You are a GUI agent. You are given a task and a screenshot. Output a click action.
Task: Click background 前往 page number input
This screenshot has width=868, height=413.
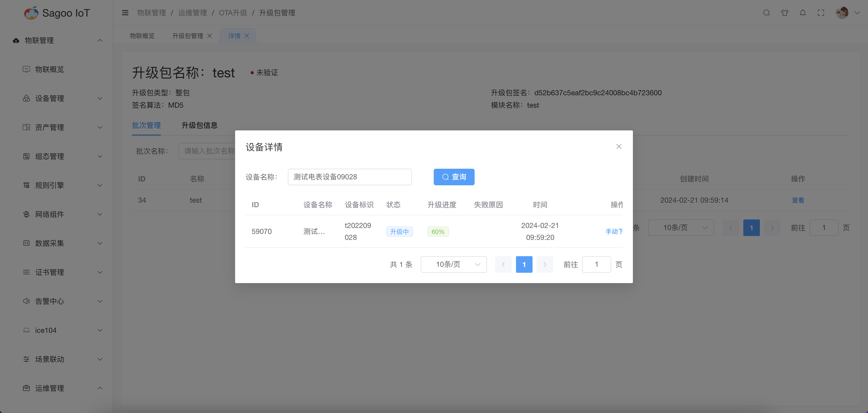(x=824, y=227)
